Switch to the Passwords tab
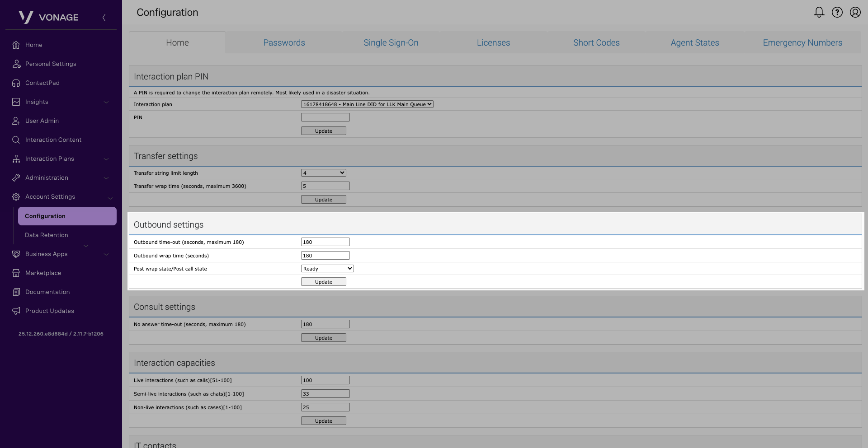This screenshot has height=448, width=868. 284,43
